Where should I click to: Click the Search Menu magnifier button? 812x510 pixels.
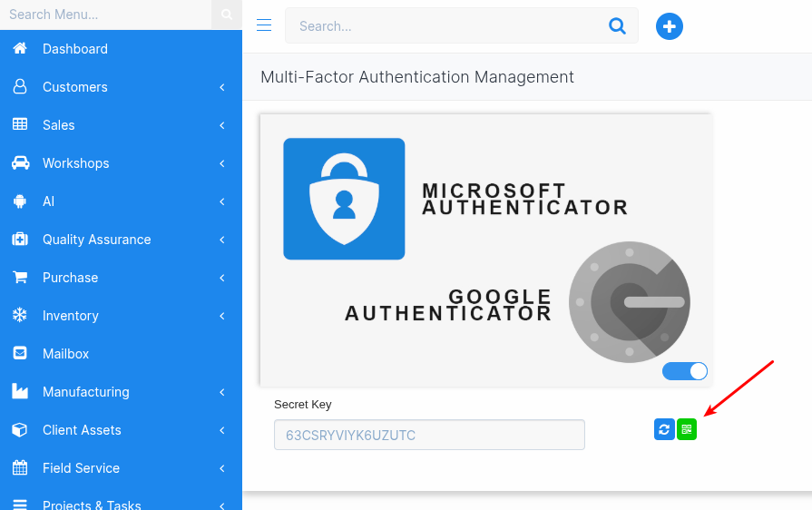coord(227,15)
